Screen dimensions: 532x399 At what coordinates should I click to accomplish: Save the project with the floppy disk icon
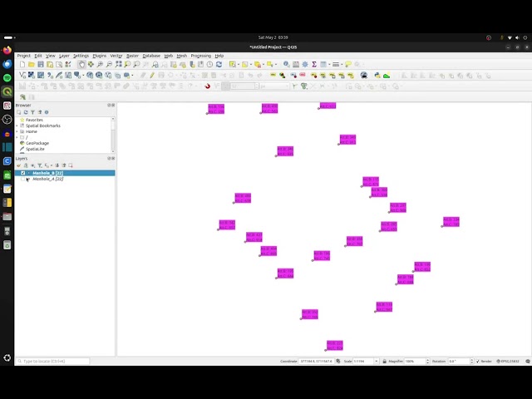pos(41,64)
